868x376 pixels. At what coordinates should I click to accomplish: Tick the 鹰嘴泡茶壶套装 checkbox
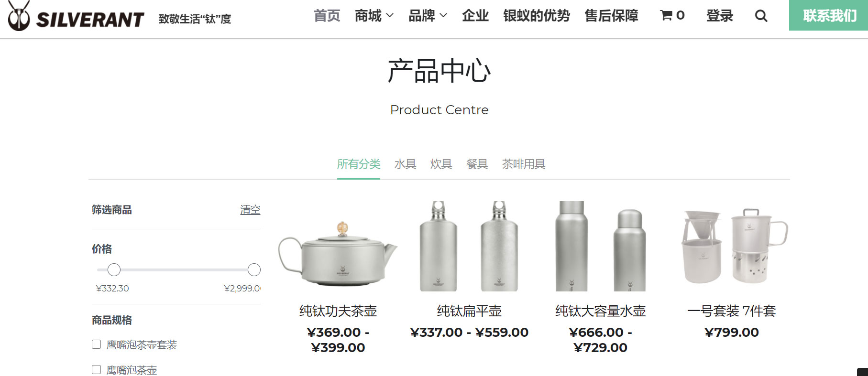[x=96, y=344]
